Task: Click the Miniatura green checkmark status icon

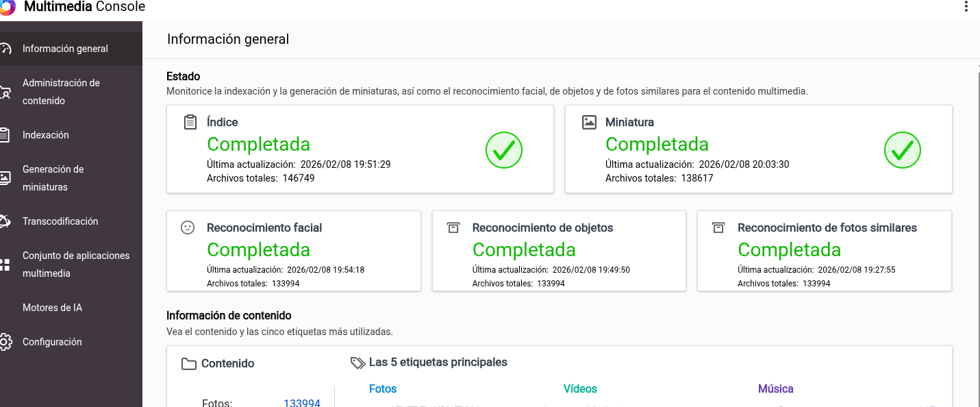Action: [902, 150]
